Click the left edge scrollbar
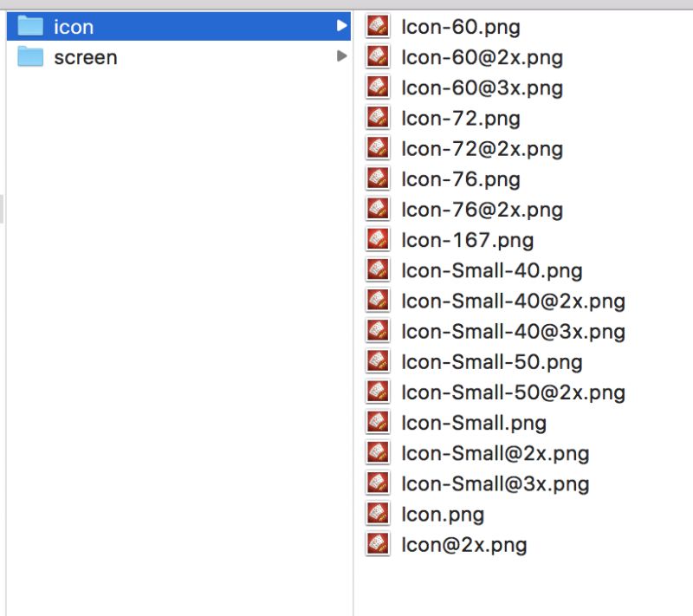 pos(3,208)
